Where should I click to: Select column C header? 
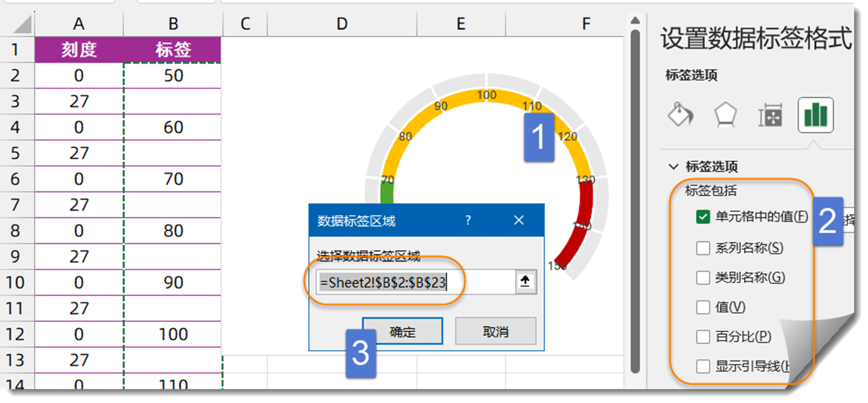coord(245,24)
